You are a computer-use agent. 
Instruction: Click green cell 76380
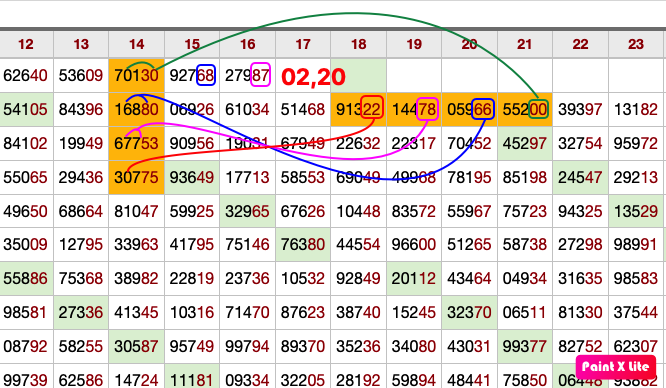[303, 245]
